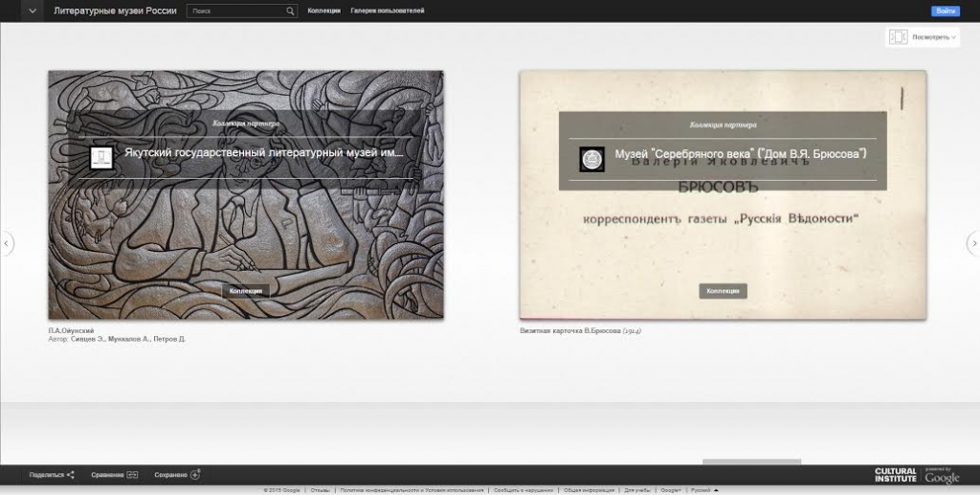The width and height of the screenshot is (980, 495).
Task: Expand the top-left chevron menu
Action: tap(33, 11)
